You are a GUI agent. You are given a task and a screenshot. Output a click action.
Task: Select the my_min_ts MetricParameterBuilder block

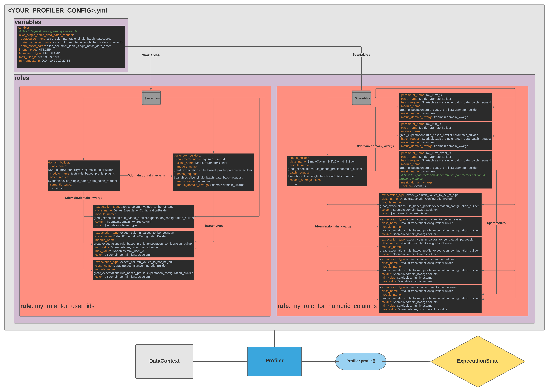coord(445,135)
